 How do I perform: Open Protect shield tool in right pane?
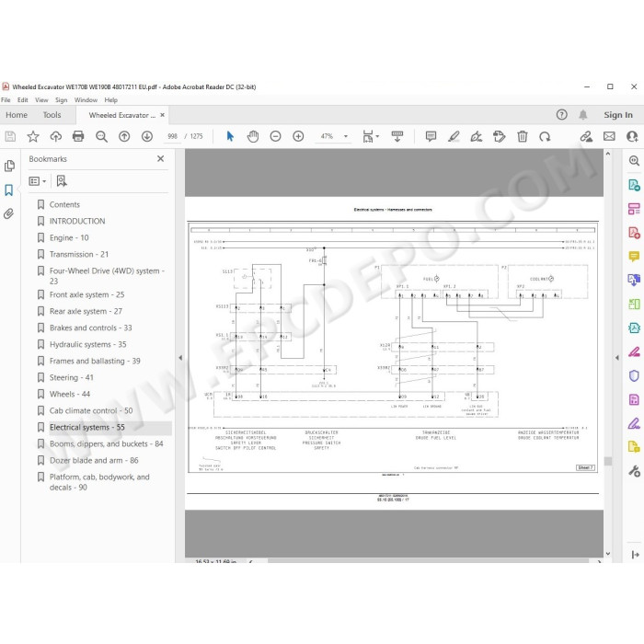634,375
